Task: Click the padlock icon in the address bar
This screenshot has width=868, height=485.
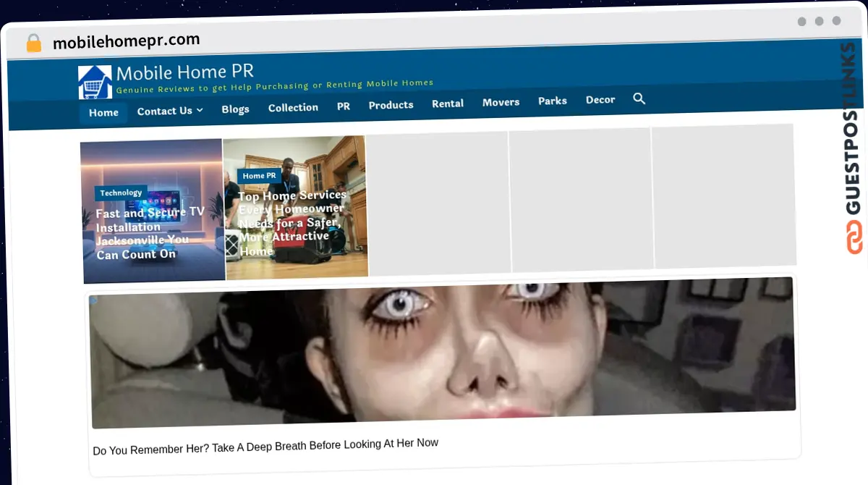Action: point(33,43)
